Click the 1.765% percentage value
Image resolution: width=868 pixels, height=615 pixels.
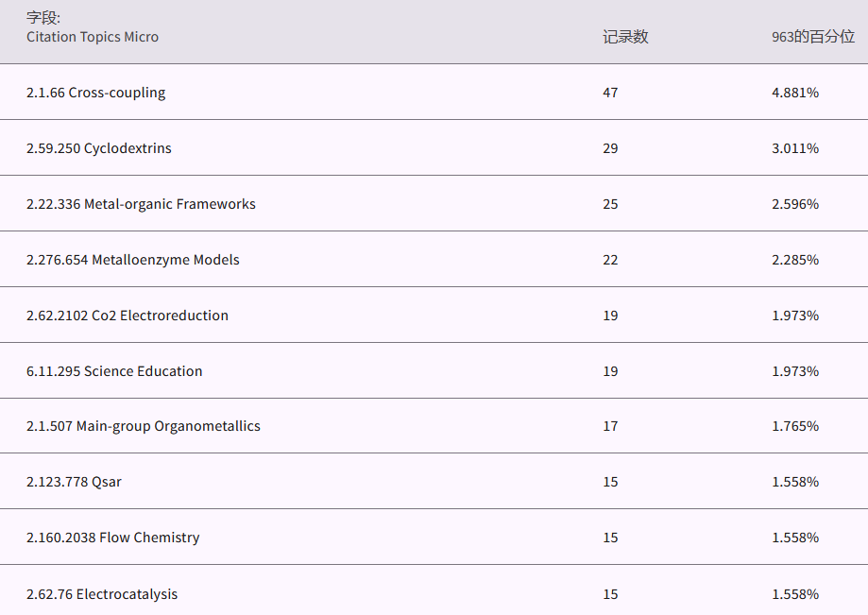[x=795, y=426]
